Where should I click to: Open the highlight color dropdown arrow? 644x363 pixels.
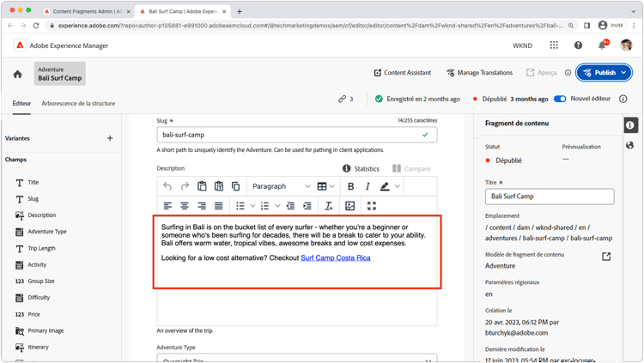click(x=398, y=186)
